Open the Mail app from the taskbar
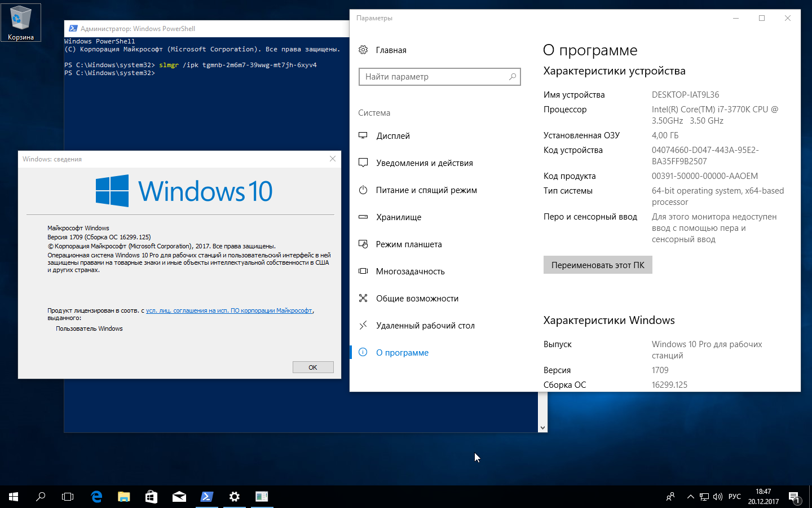The height and width of the screenshot is (508, 812). [179, 497]
